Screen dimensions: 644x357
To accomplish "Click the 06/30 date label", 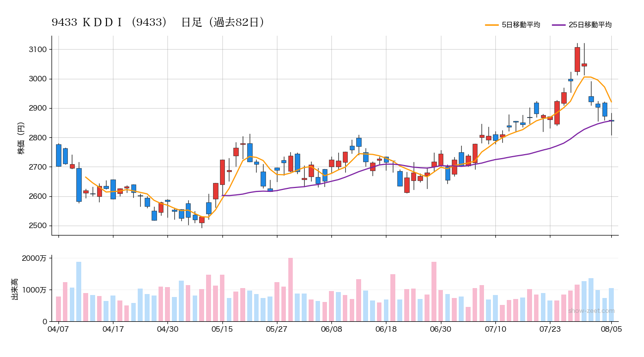I will pyautogui.click(x=440, y=329).
